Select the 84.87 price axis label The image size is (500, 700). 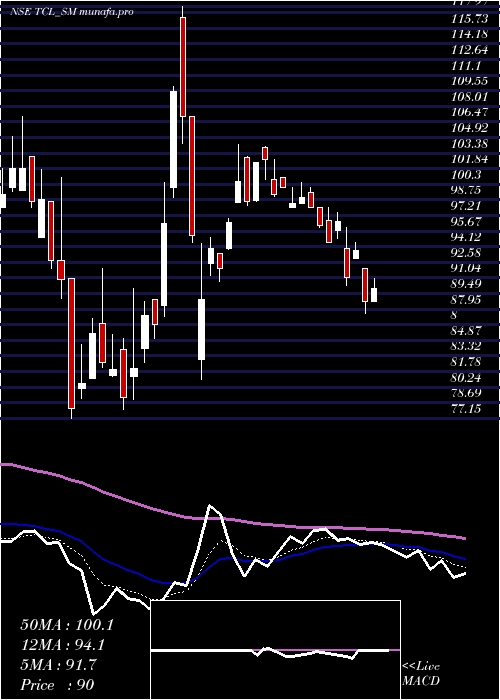[x=467, y=331]
